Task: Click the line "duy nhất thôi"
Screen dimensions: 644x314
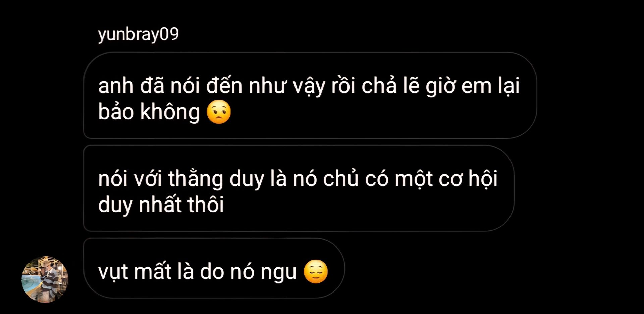Action: tap(161, 205)
